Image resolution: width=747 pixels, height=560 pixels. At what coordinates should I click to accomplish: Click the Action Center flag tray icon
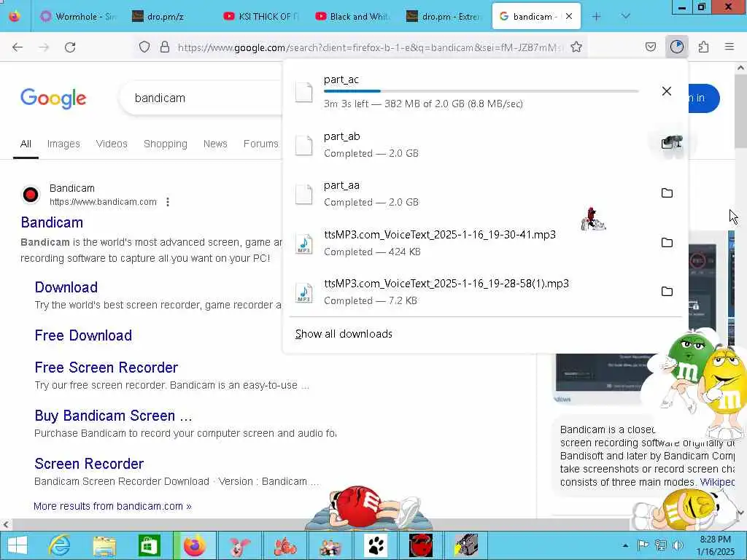[x=643, y=545]
